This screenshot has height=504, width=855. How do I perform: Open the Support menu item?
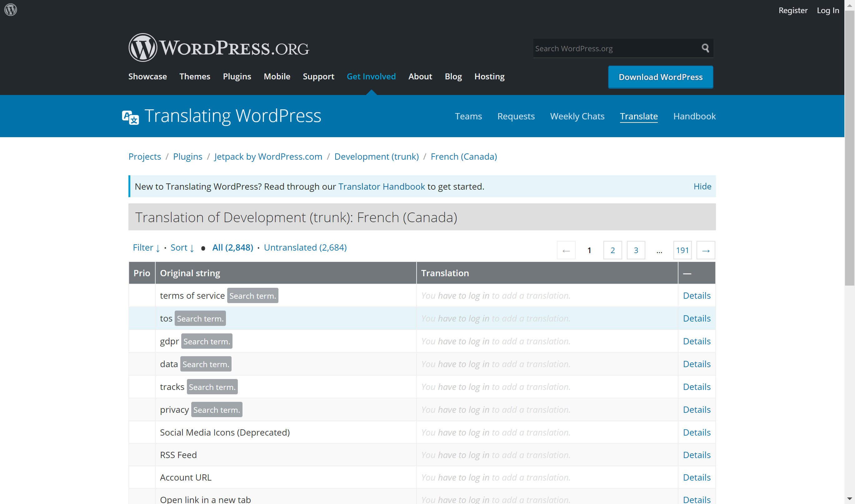point(318,77)
